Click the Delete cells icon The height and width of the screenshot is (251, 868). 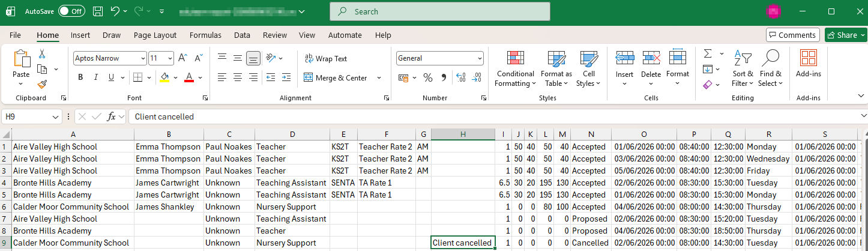(x=651, y=58)
